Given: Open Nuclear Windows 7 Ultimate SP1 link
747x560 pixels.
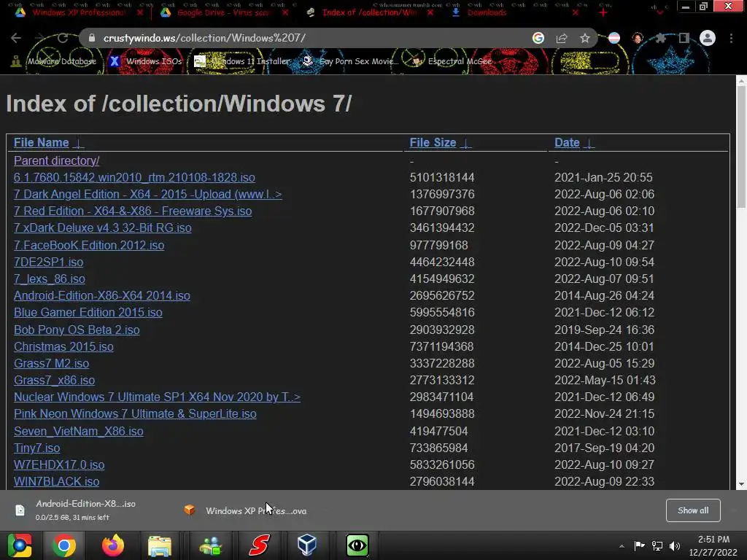Looking at the screenshot, I should coord(158,397).
